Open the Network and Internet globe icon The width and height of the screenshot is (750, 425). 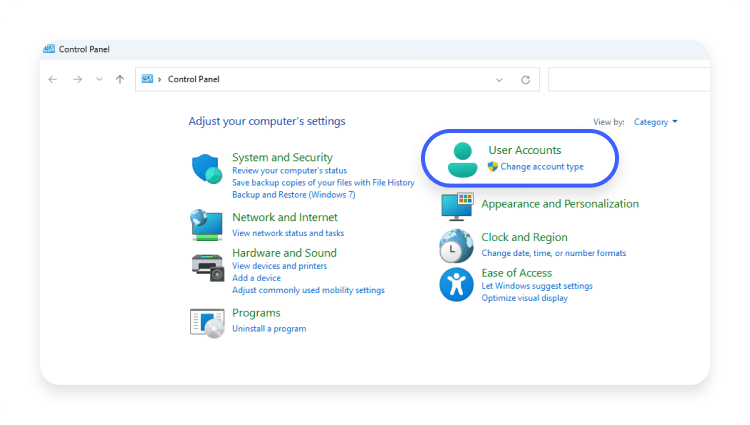coord(207,225)
